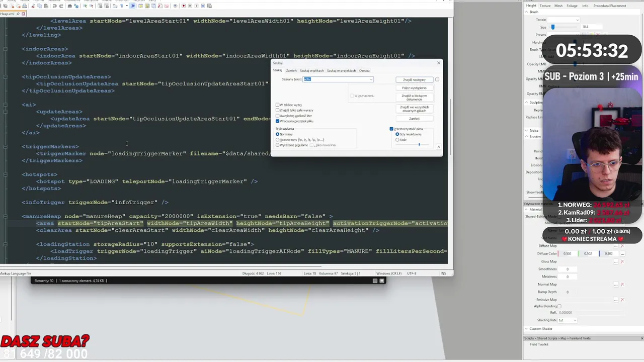
Task: Toggle Show All Characters pilcrow icon
Action: (x=122, y=6)
